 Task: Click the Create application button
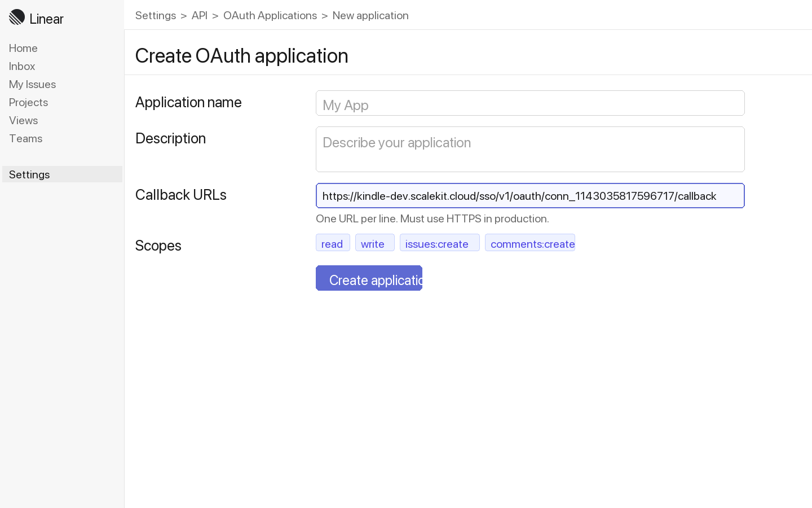369,278
